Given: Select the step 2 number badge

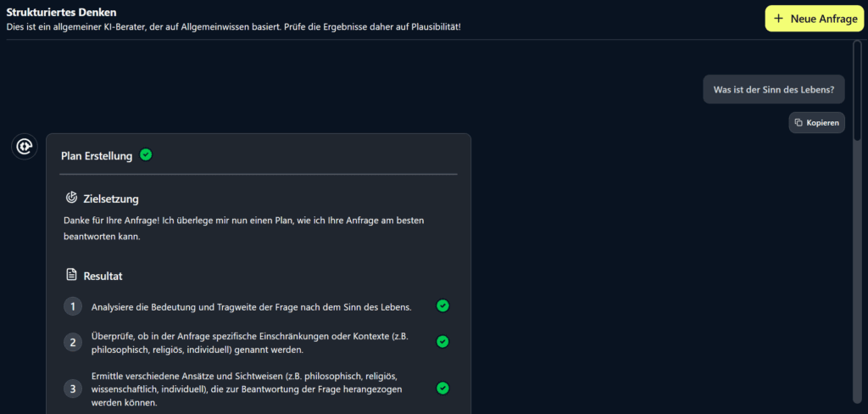Looking at the screenshot, I should pyautogui.click(x=73, y=342).
